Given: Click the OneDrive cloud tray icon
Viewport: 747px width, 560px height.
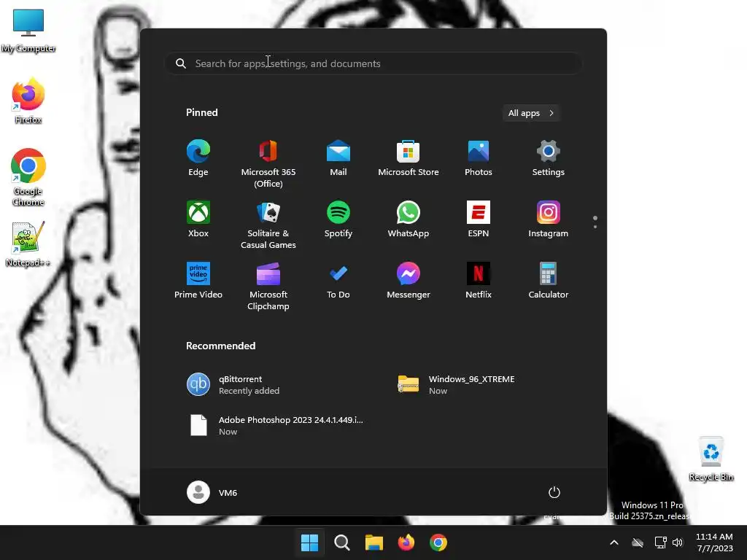Looking at the screenshot, I should [638, 542].
